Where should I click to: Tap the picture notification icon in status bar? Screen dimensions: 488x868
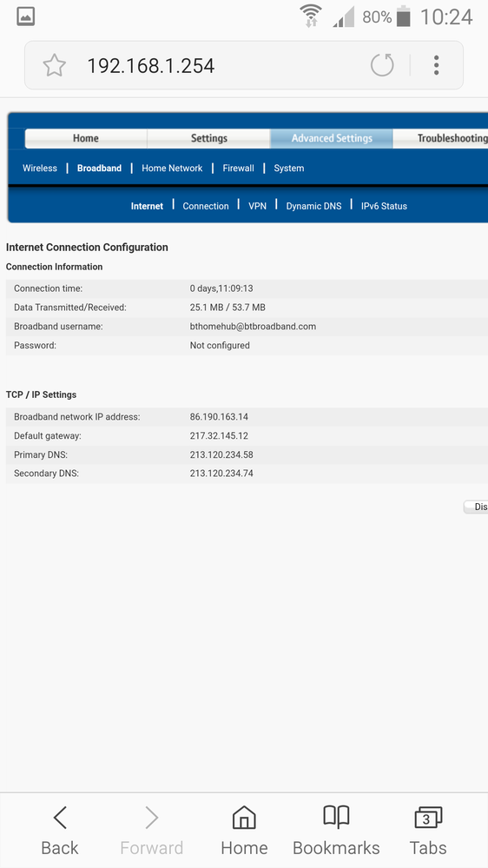coord(26,17)
